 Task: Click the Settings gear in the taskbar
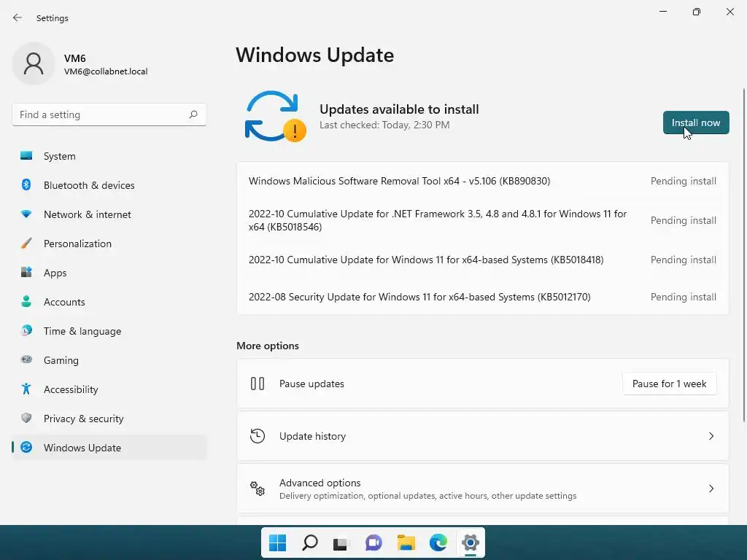click(471, 542)
